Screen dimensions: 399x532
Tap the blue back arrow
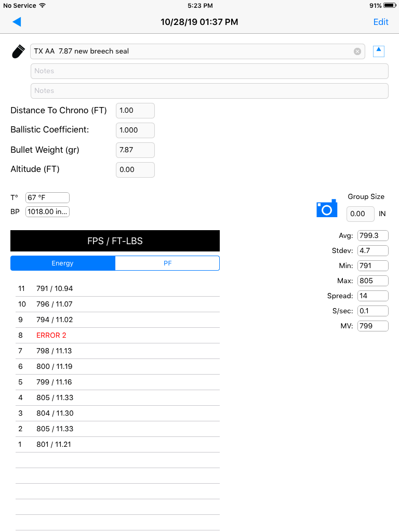(x=17, y=22)
